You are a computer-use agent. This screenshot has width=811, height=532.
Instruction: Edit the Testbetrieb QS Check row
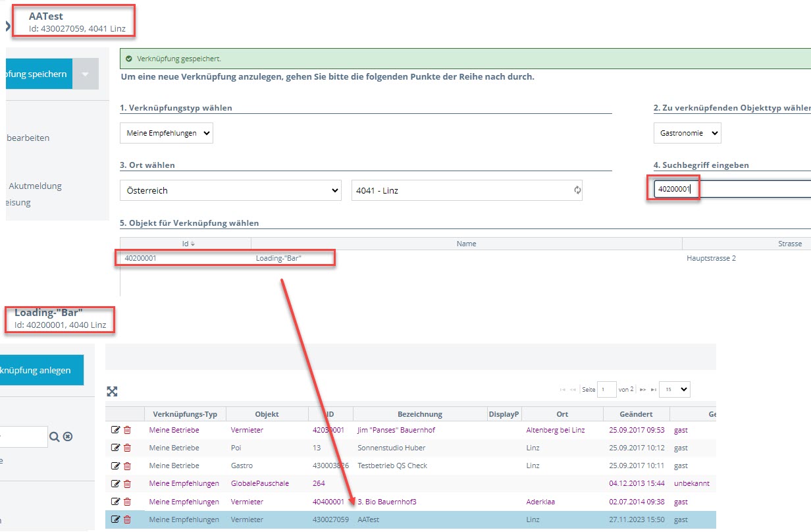pyautogui.click(x=116, y=465)
